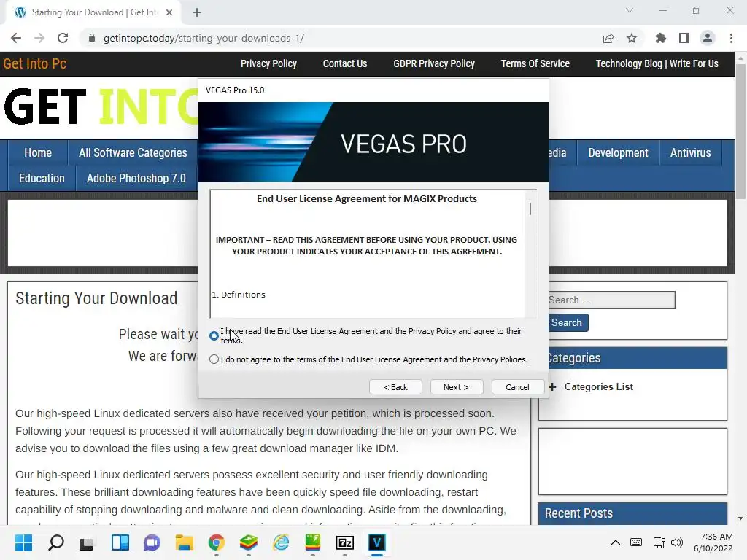Show hidden system tray icons

click(x=616, y=542)
